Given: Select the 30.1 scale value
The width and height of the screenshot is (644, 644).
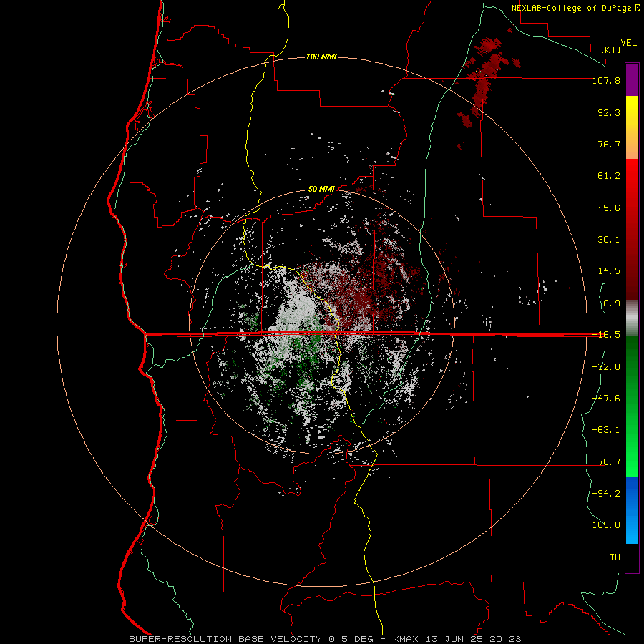Looking at the screenshot, I should pos(609,240).
